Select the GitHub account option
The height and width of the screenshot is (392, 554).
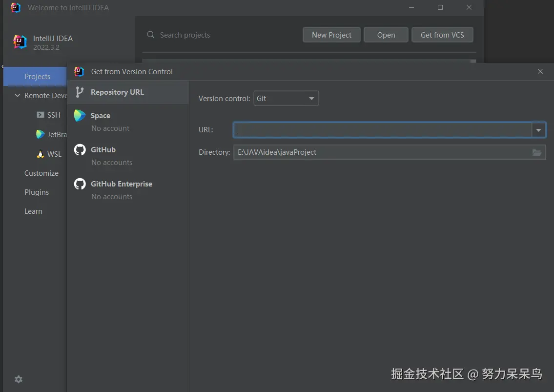pyautogui.click(x=128, y=156)
